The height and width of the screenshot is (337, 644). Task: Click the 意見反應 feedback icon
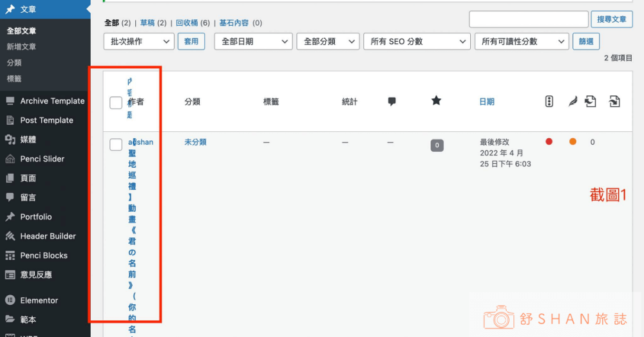click(x=10, y=275)
